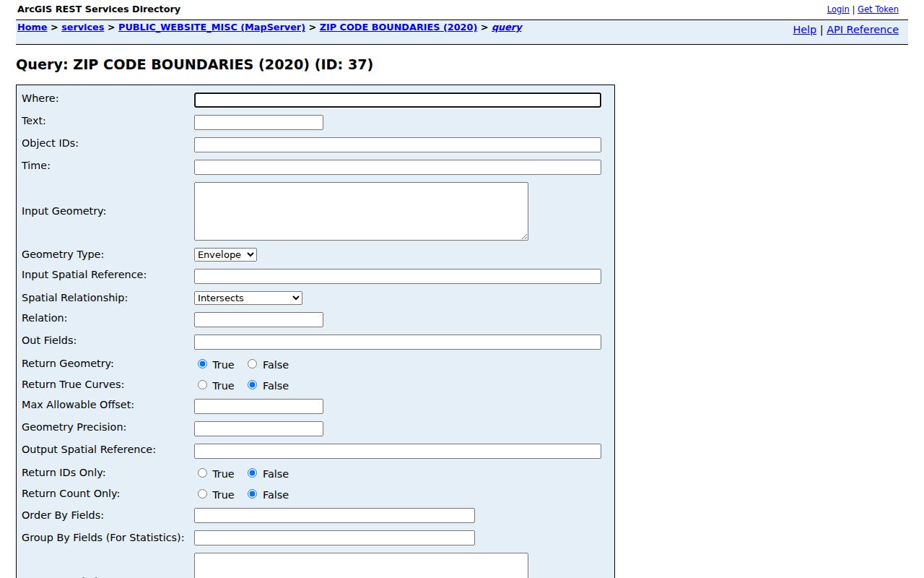924x578 pixels.
Task: Click the Input Spatial Reference field
Action: pyautogui.click(x=398, y=277)
